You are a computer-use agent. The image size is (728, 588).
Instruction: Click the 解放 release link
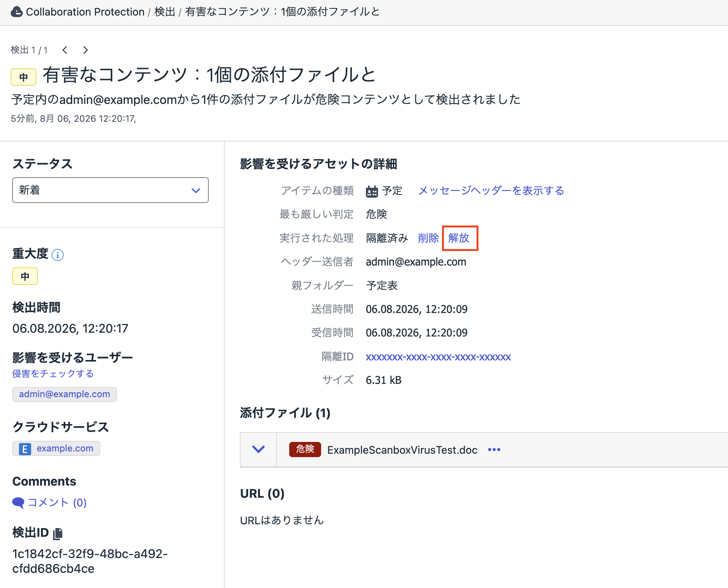459,238
